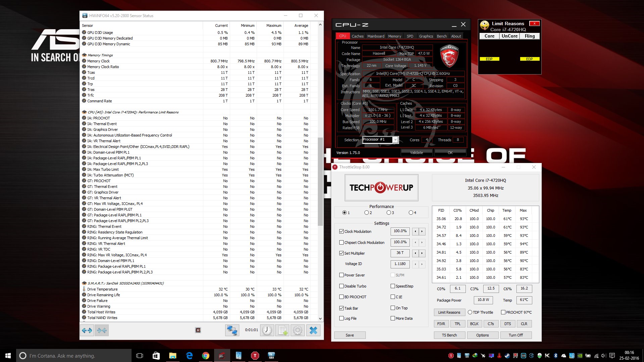Enable C1E checkbox

coord(393,297)
